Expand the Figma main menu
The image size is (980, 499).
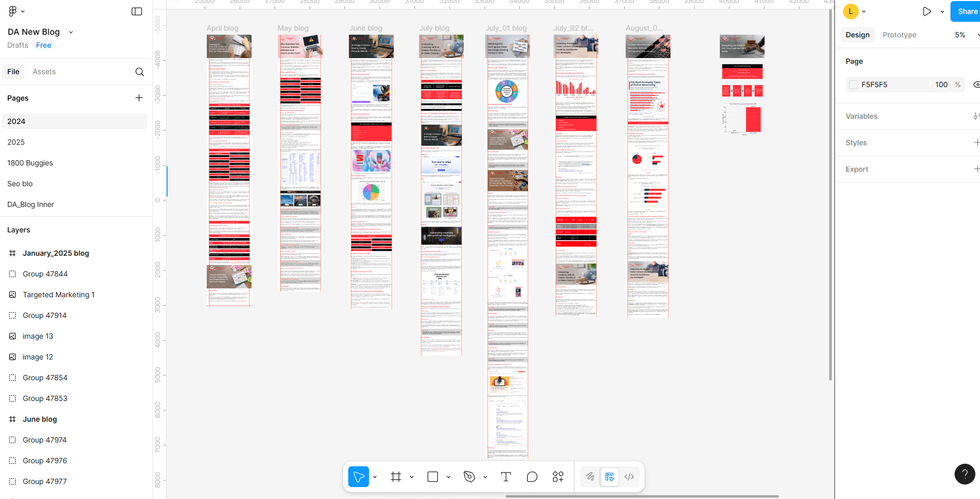(x=16, y=11)
